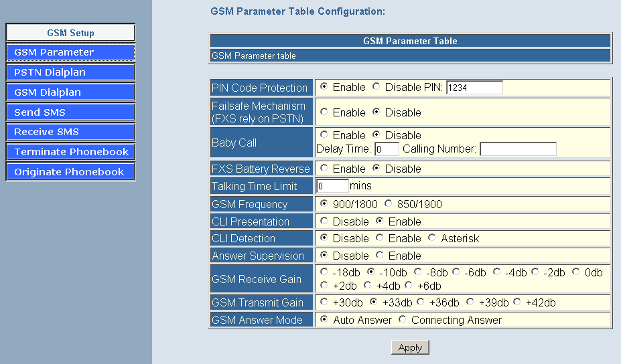This screenshot has width=621, height=364.
Task: Set GSM Receive Gain to -18db
Action: [324, 272]
